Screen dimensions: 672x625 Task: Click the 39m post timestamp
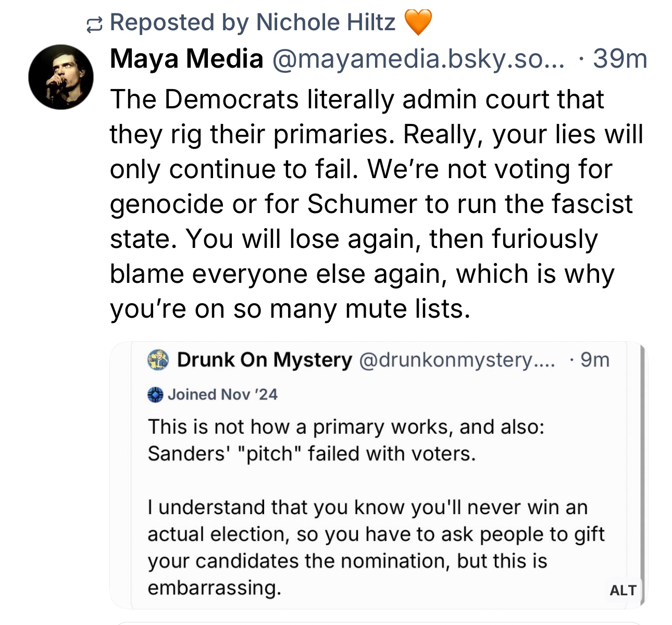pyautogui.click(x=620, y=59)
